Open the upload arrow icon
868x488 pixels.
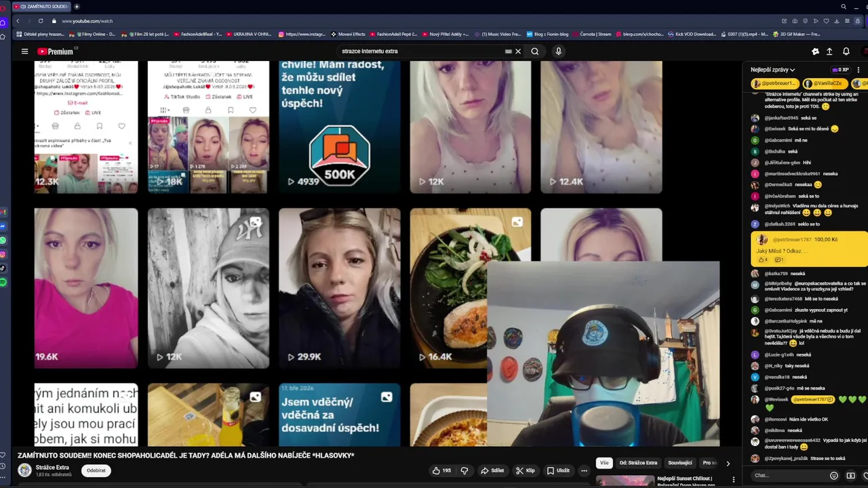click(829, 52)
